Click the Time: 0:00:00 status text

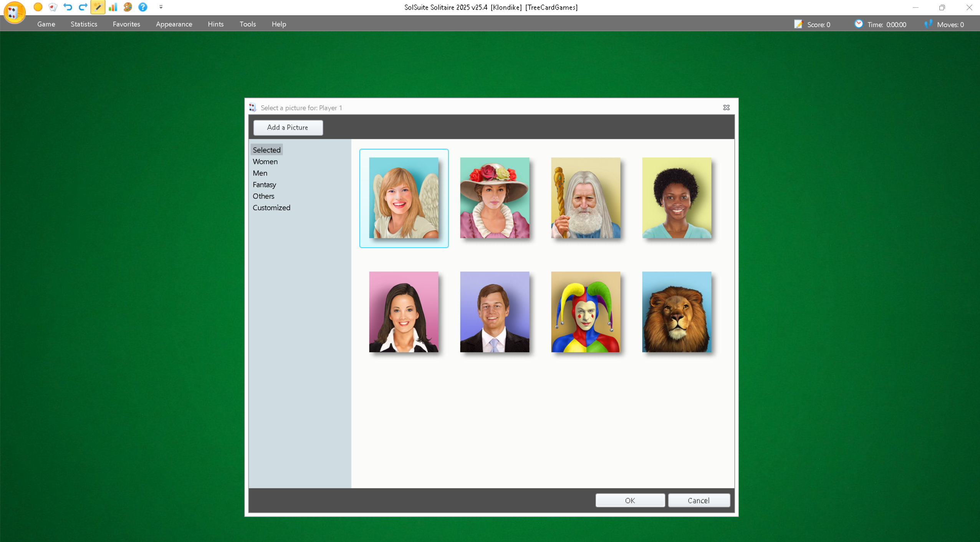(x=887, y=25)
